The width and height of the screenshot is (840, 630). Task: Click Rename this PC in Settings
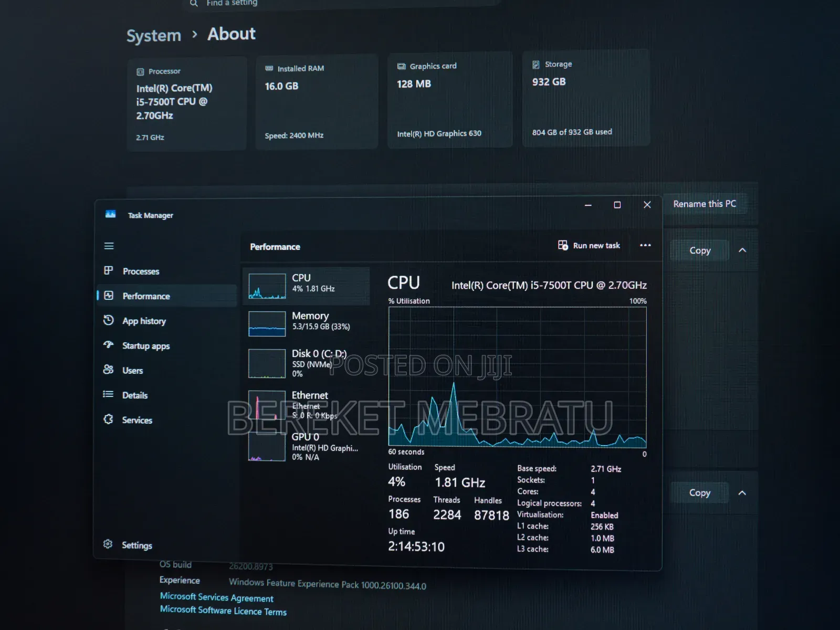coord(705,204)
